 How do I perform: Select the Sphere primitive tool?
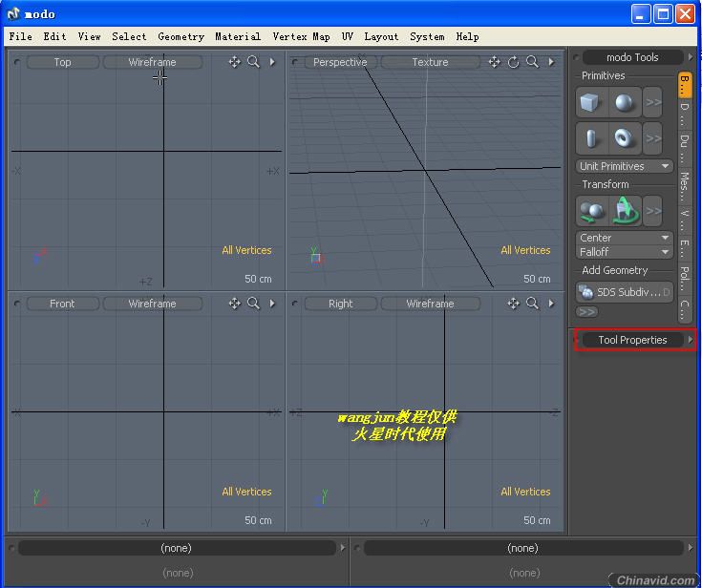pyautogui.click(x=624, y=103)
